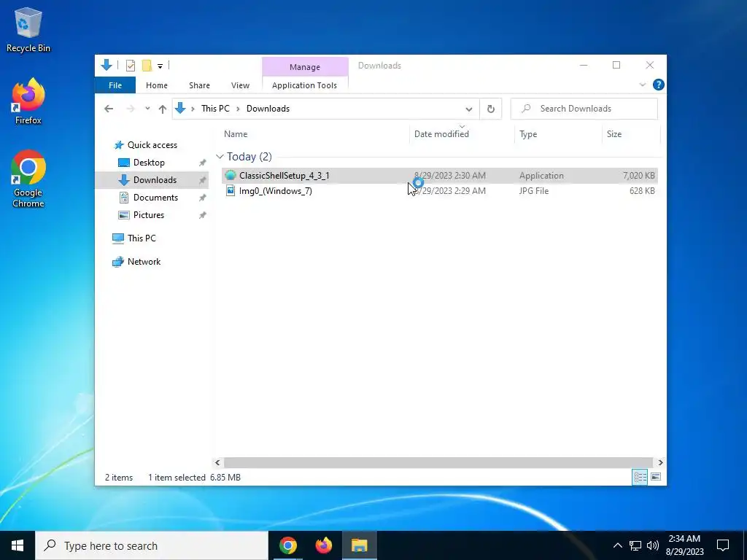
Task: Click File Explorer taskbar icon
Action: tap(359, 545)
